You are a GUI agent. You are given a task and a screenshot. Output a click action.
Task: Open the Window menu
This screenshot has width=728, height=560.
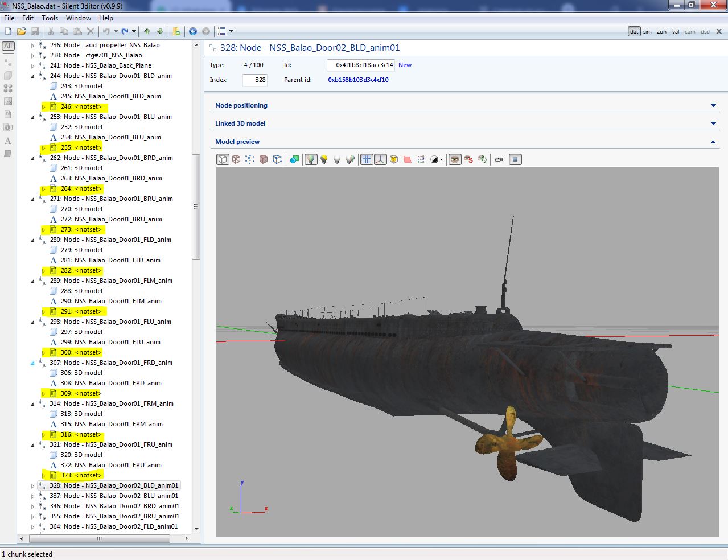pyautogui.click(x=79, y=18)
